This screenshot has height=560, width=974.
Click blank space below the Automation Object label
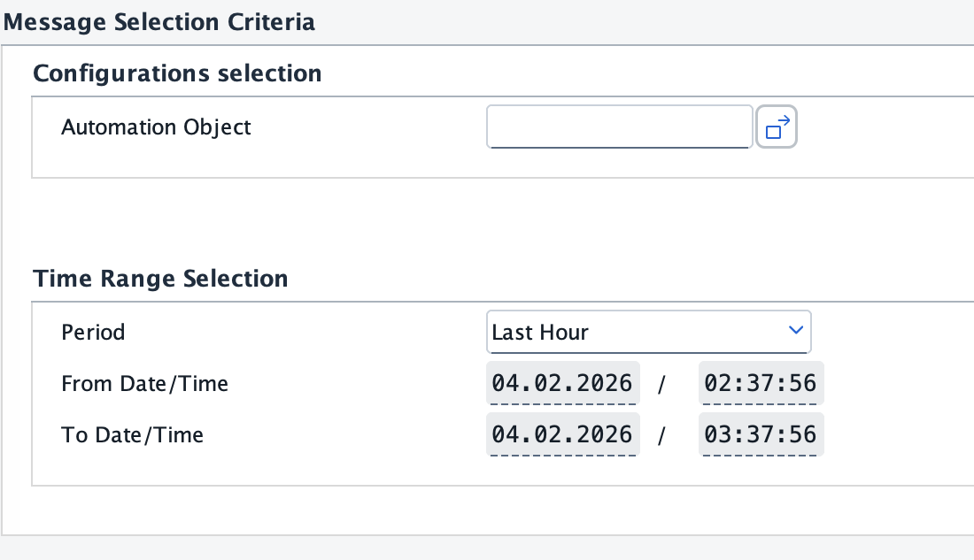pyautogui.click(x=156, y=159)
